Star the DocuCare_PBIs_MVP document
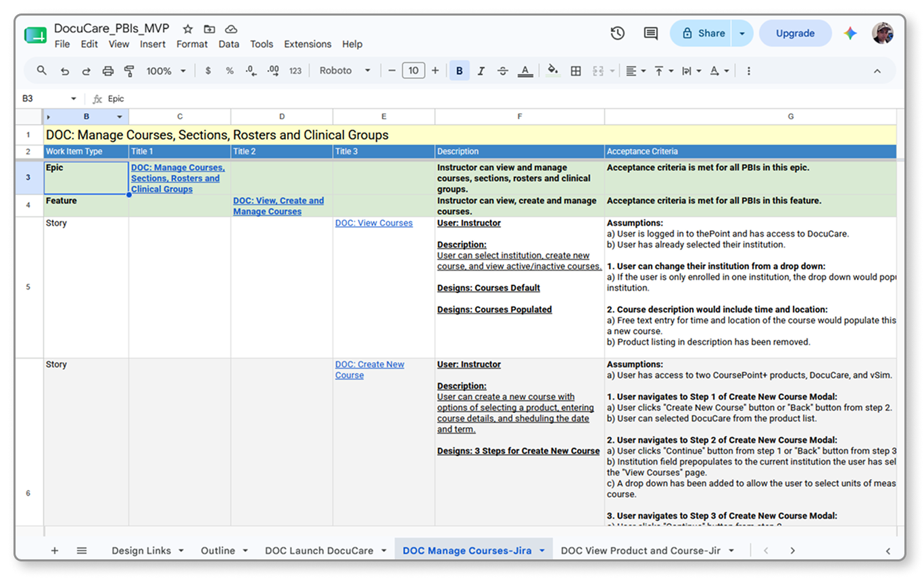 [188, 29]
